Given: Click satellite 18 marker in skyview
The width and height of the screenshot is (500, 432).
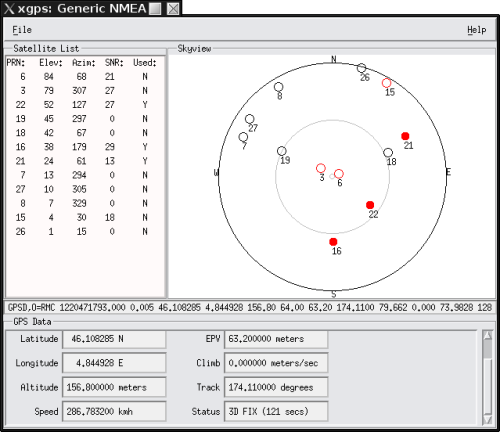Looking at the screenshot, I should click(x=388, y=153).
